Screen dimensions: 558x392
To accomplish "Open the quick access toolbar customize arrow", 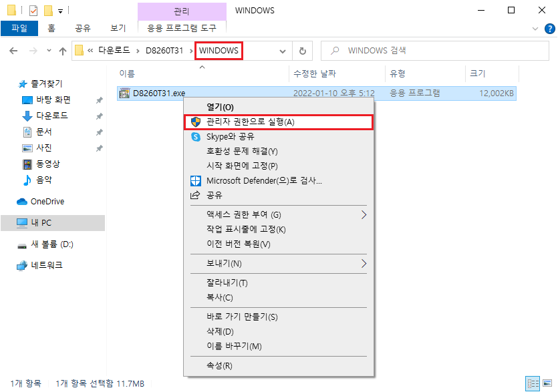I will tap(60, 11).
